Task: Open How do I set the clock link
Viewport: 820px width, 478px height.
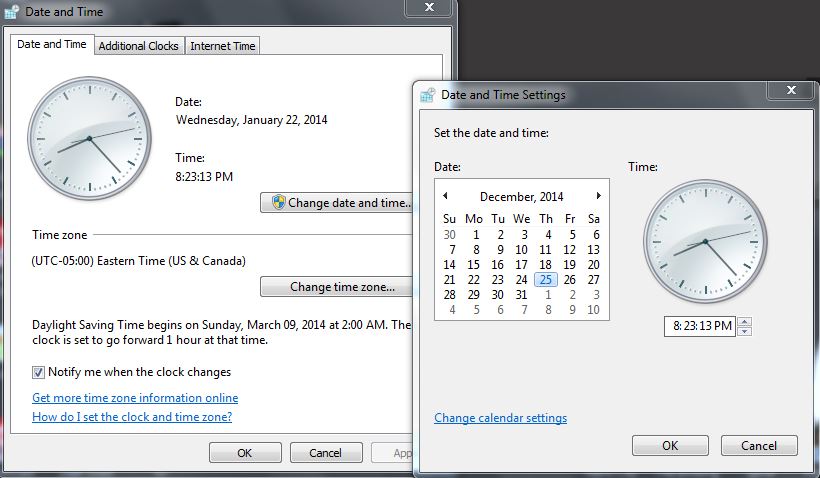Action: 132,417
